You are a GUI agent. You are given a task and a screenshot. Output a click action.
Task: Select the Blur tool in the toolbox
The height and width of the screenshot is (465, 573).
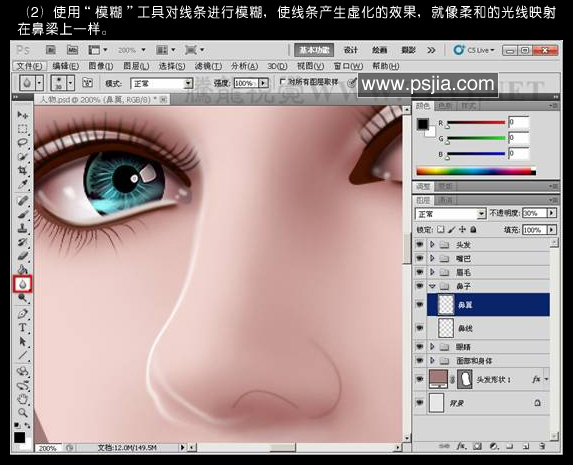[x=23, y=284]
